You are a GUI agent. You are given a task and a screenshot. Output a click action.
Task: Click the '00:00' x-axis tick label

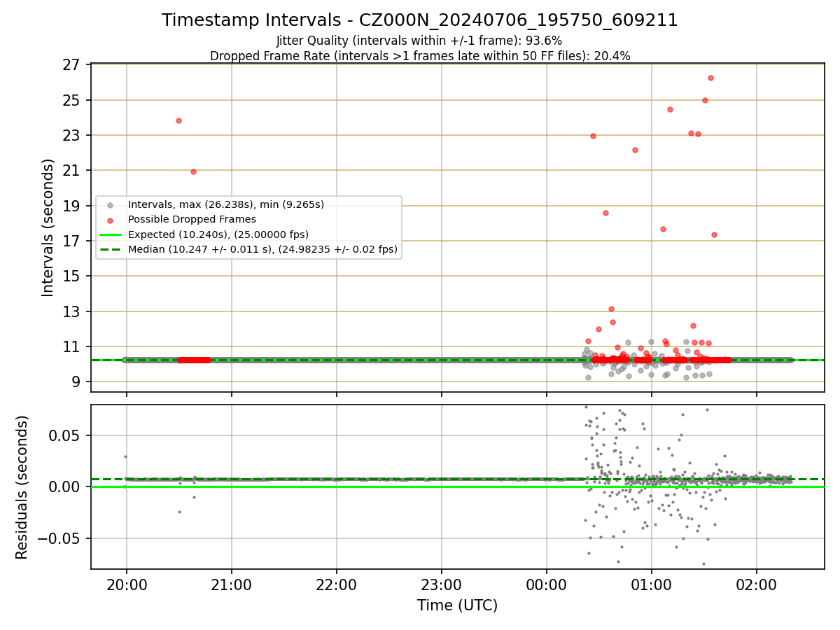coord(547,584)
